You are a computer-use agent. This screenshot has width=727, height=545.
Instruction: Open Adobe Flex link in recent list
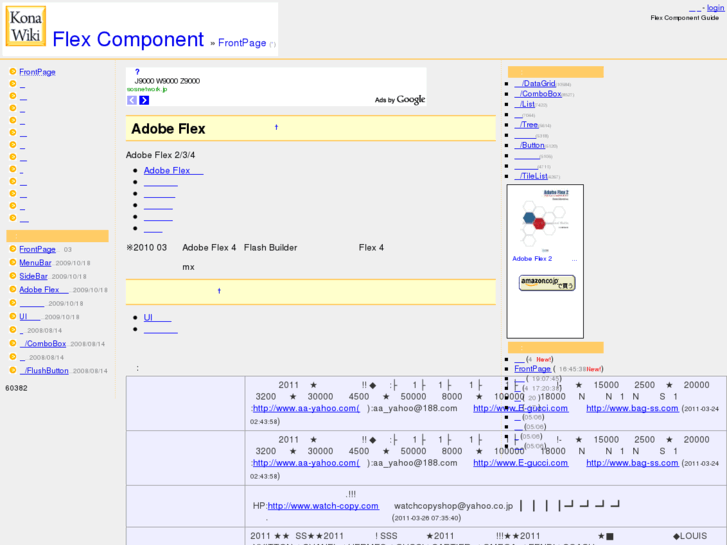[44, 290]
